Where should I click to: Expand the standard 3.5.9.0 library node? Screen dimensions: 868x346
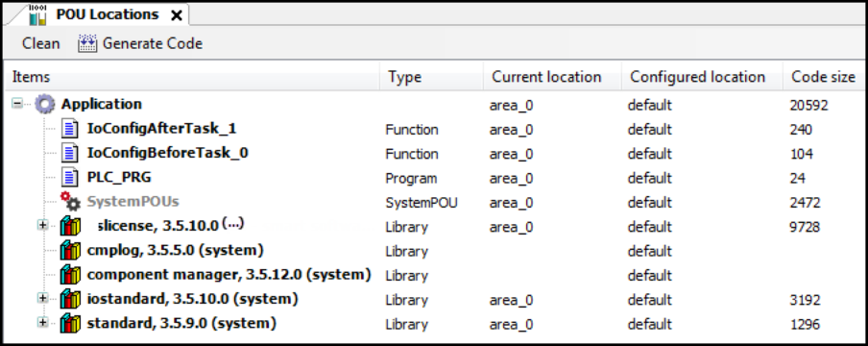(42, 323)
